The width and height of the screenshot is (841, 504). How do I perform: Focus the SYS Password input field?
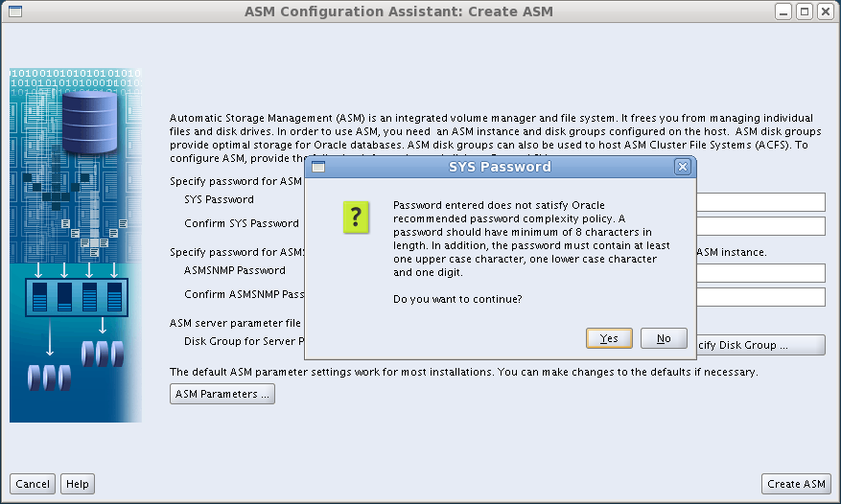760,202
